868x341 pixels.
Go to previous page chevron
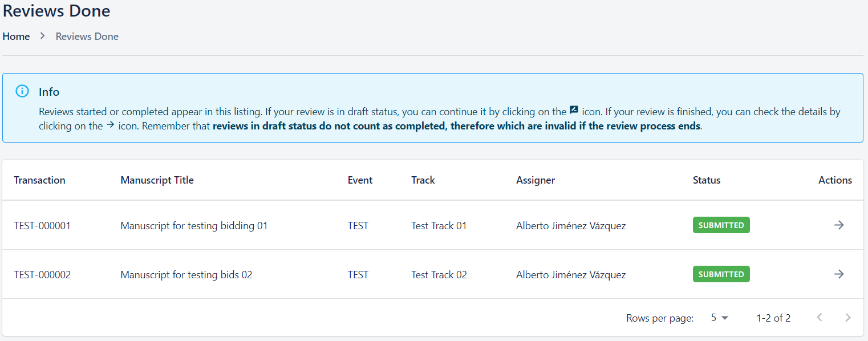[x=820, y=318]
